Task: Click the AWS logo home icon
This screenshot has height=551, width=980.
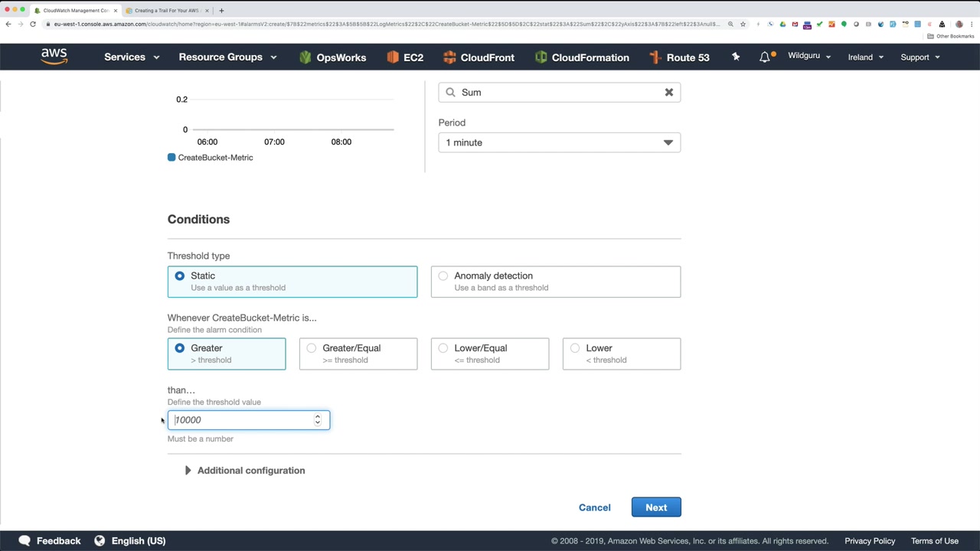Action: (54, 57)
